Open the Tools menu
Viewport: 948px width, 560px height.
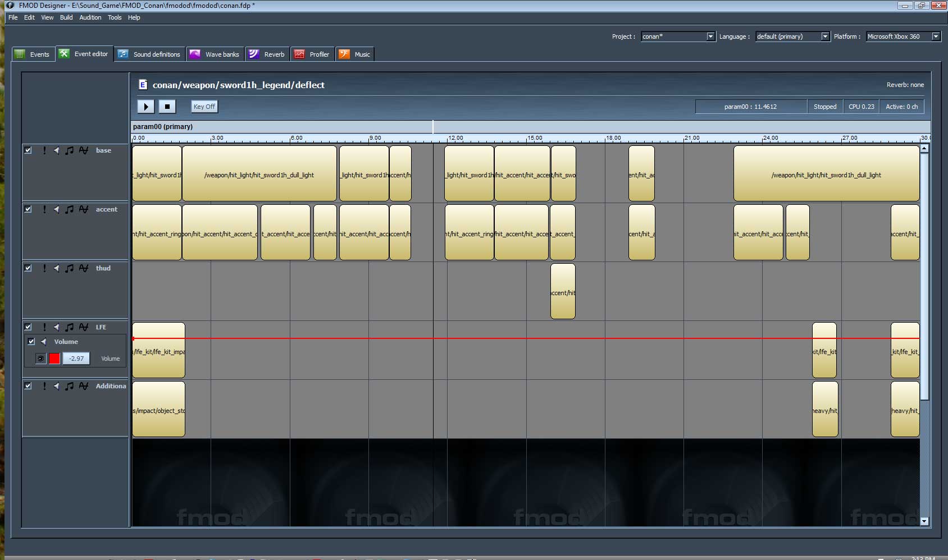pos(115,17)
